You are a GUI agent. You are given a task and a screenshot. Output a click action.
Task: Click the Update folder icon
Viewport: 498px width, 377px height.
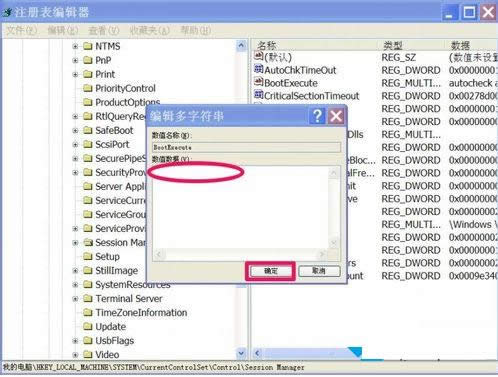coord(88,326)
